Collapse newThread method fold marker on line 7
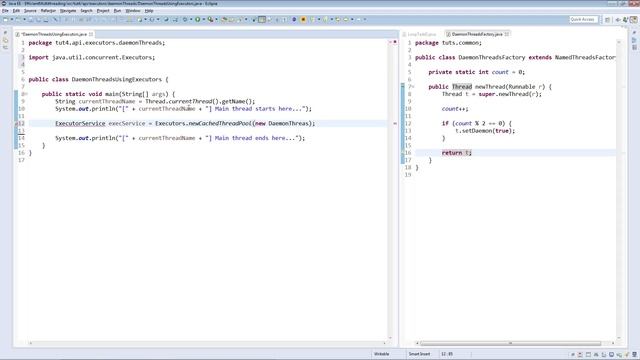The image size is (640, 360). (x=412, y=87)
